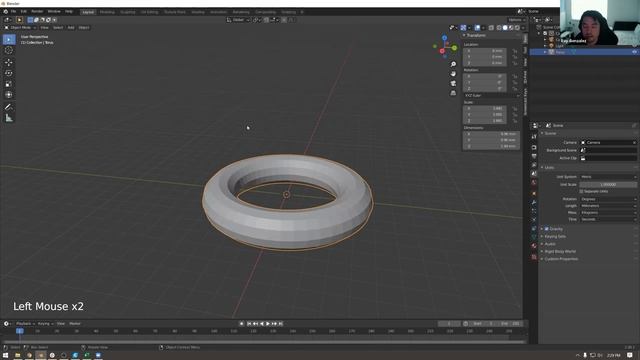
Task: Switch to wireframe viewport shading
Action: tap(499, 28)
